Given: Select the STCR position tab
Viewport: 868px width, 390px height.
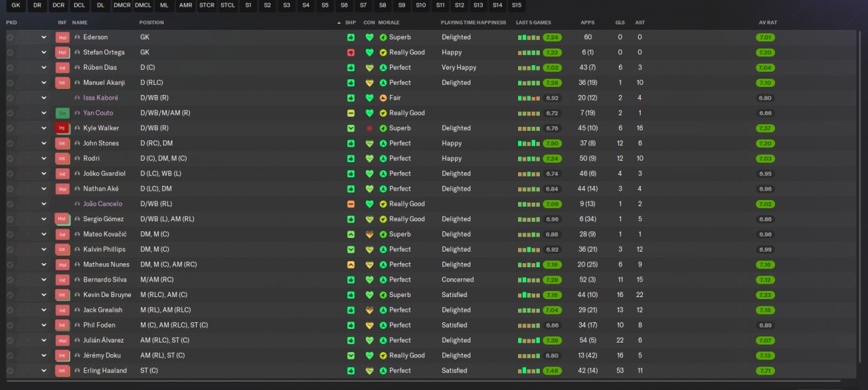Looking at the screenshot, I should tap(207, 5).
